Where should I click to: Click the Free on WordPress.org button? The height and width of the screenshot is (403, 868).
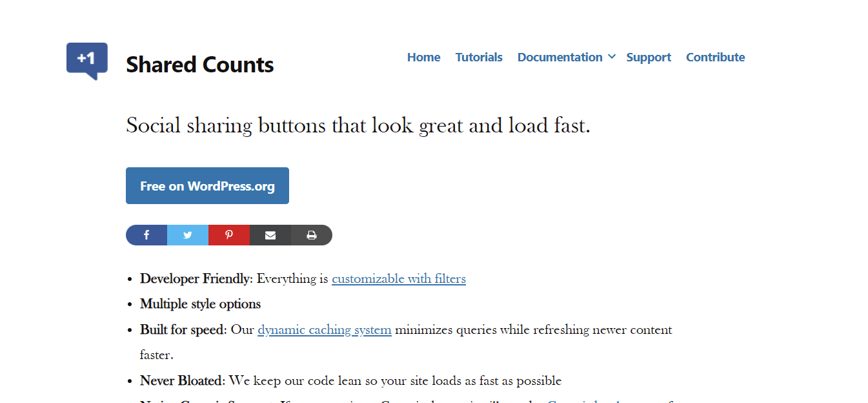click(207, 186)
